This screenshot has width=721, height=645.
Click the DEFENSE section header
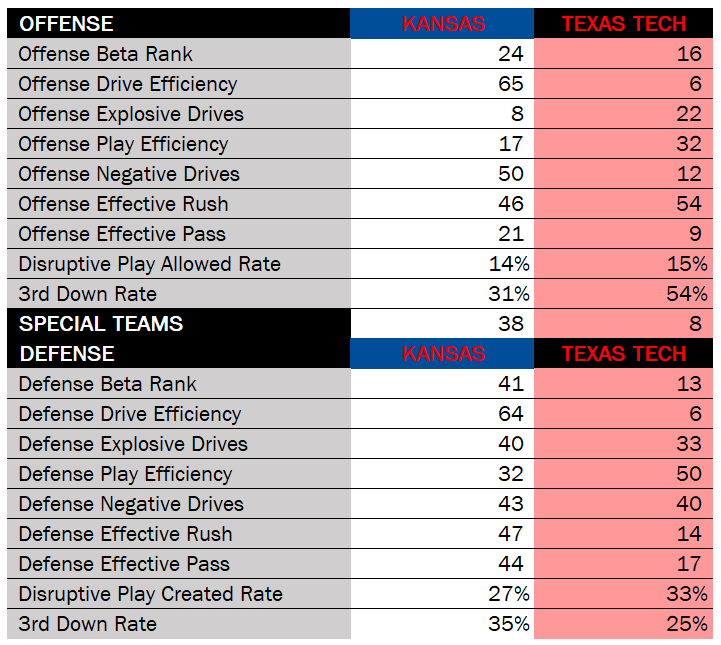click(66, 354)
